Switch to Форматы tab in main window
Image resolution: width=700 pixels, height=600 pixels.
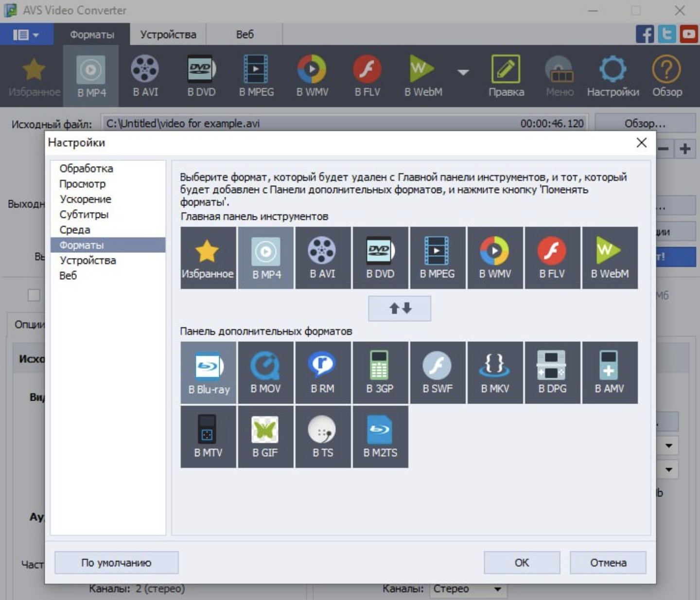click(92, 35)
